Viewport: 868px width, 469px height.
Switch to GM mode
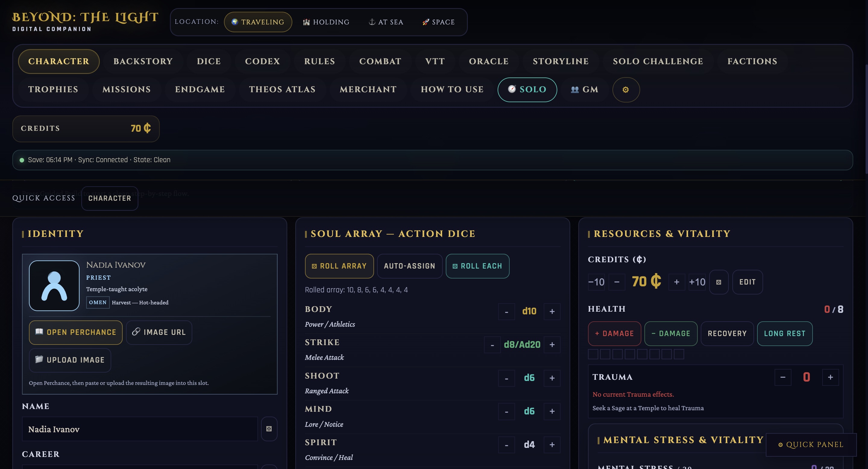pyautogui.click(x=585, y=90)
